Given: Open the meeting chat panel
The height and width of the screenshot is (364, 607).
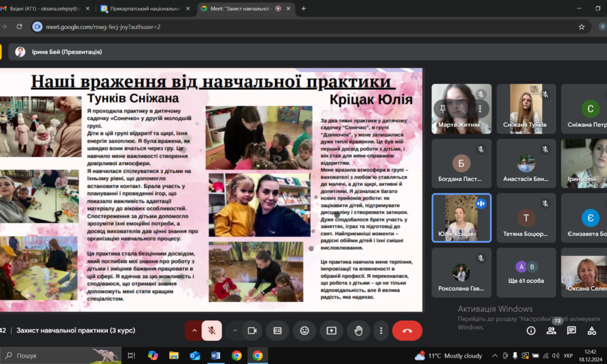Looking at the screenshot, I should [571, 331].
